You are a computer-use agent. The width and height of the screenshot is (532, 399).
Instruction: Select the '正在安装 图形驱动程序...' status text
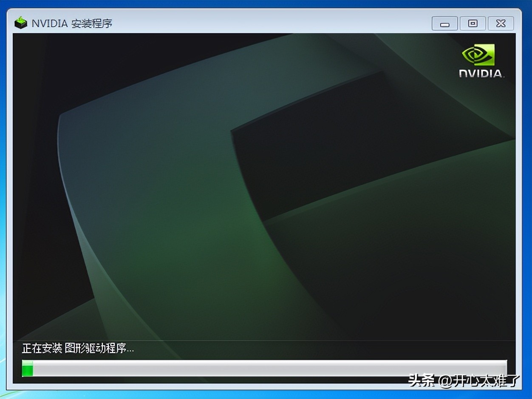pyautogui.click(x=79, y=348)
